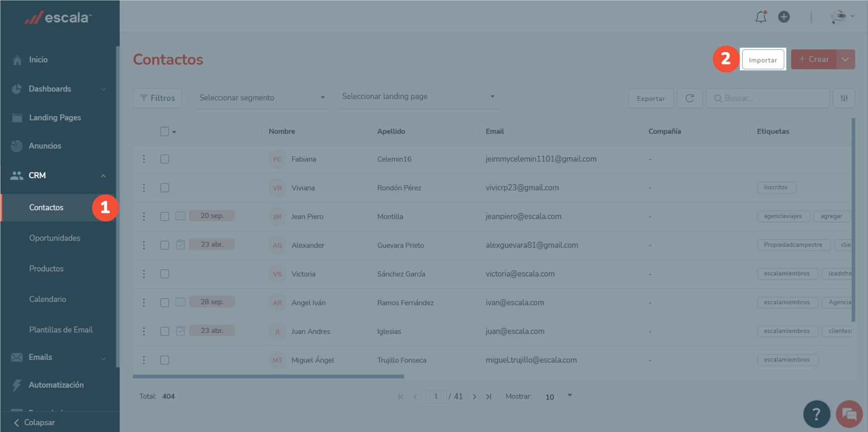The image size is (868, 432).
Task: Toggle the select-all header checkbox
Action: [165, 132]
